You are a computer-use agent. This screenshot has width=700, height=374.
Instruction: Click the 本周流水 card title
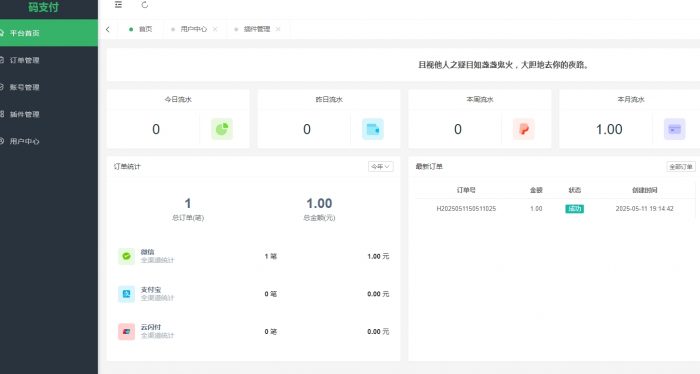480,100
